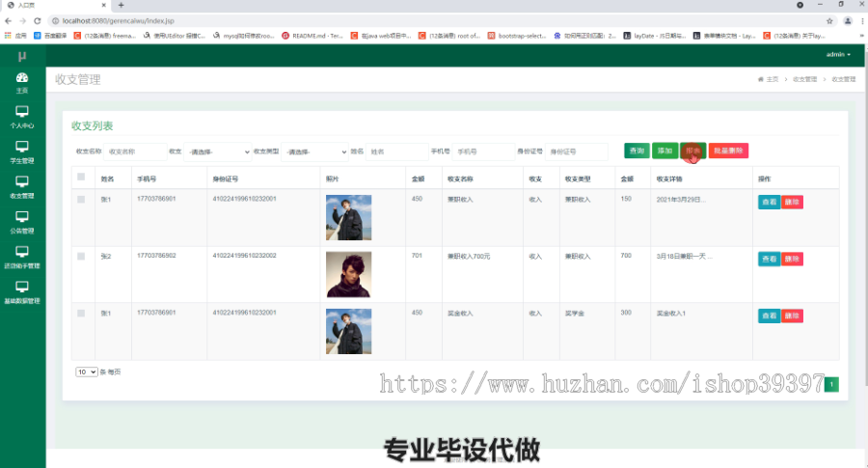Click the browser forward arrow
The image size is (868, 468).
click(23, 21)
